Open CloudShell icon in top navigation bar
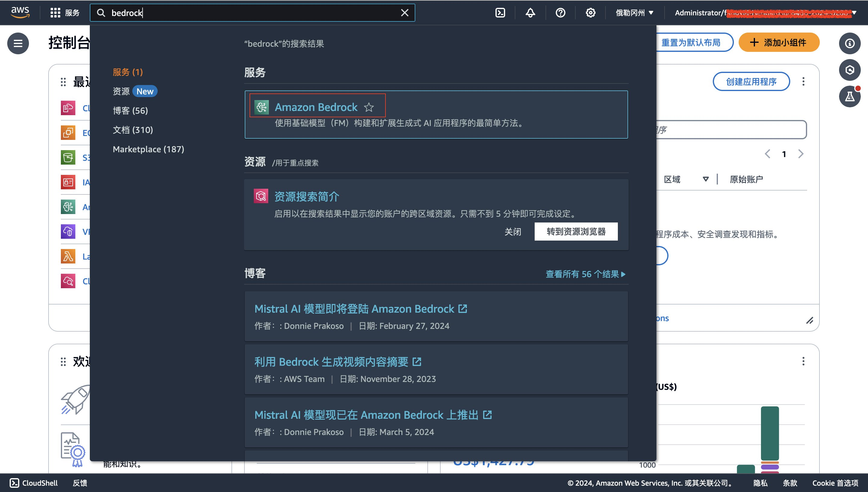Viewport: 868px width, 492px height. coord(500,13)
